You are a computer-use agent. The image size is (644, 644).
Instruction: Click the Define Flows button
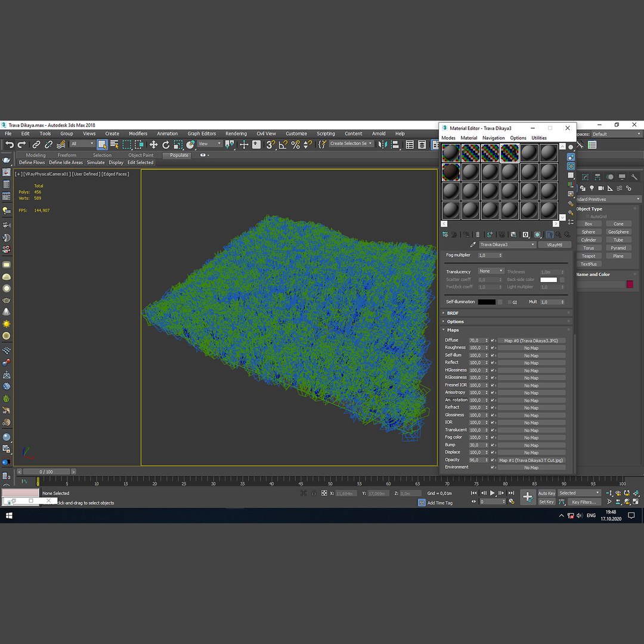click(32, 163)
